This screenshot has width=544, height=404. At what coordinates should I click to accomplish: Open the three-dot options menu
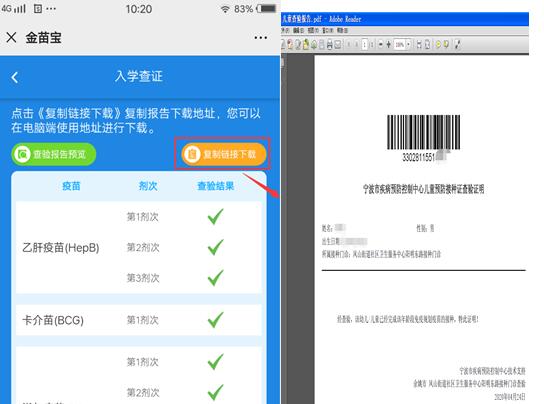[260, 37]
